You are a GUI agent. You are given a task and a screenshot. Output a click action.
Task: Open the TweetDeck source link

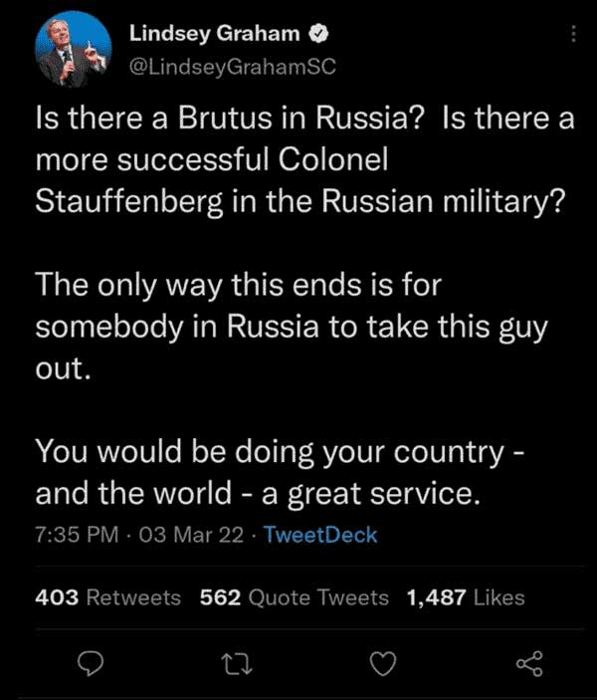(x=320, y=535)
